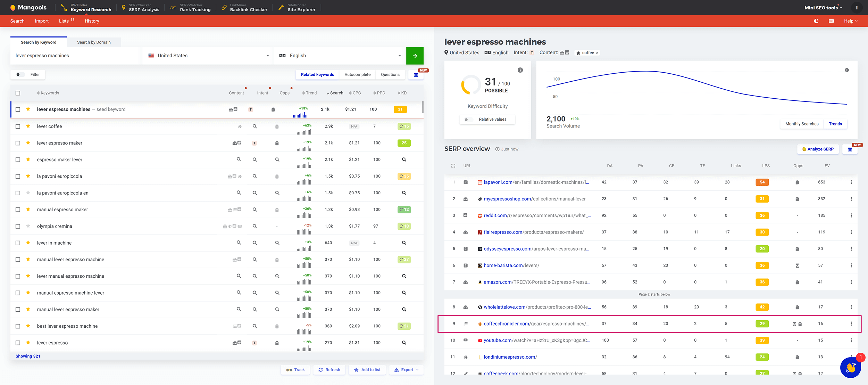This screenshot has width=868, height=385.
Task: Open three-dot menu for lapavoni.com result
Action: [x=851, y=182]
